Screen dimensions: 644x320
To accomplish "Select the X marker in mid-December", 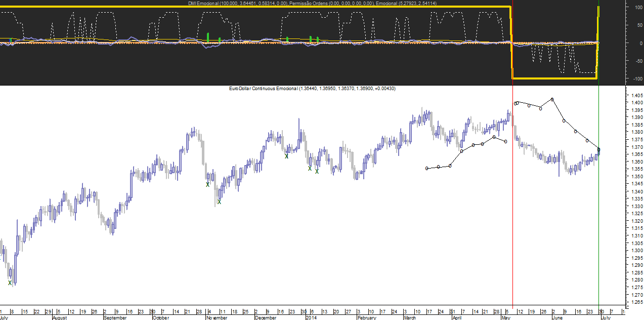I will pyautogui.click(x=286, y=156).
